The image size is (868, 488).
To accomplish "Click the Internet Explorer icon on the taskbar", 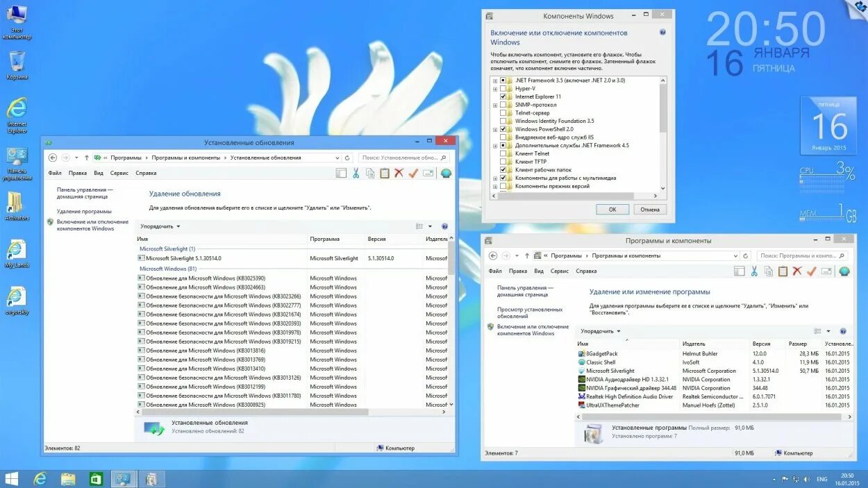I will pyautogui.click(x=40, y=478).
